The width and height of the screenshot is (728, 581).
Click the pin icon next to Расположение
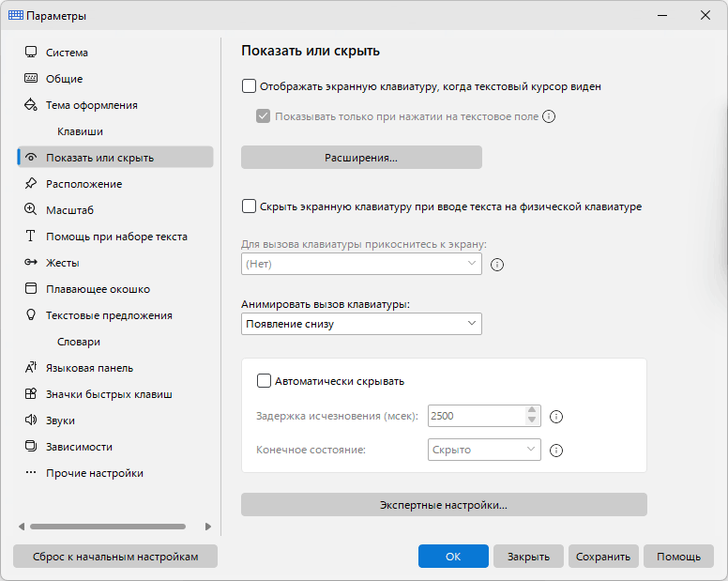[x=31, y=183]
